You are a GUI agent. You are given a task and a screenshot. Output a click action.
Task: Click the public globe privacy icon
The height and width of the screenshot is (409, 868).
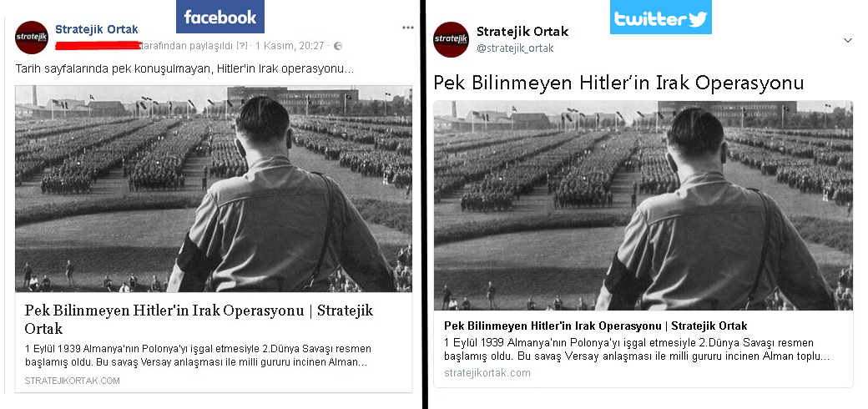coord(338,46)
